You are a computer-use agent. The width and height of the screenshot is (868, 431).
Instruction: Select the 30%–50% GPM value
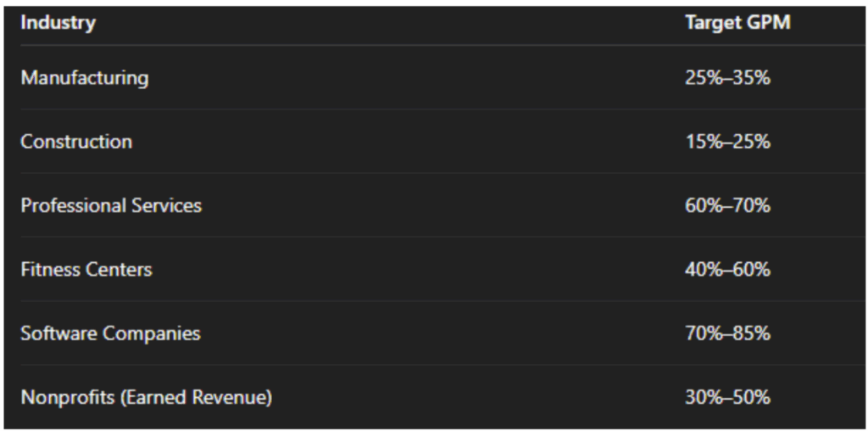click(727, 398)
